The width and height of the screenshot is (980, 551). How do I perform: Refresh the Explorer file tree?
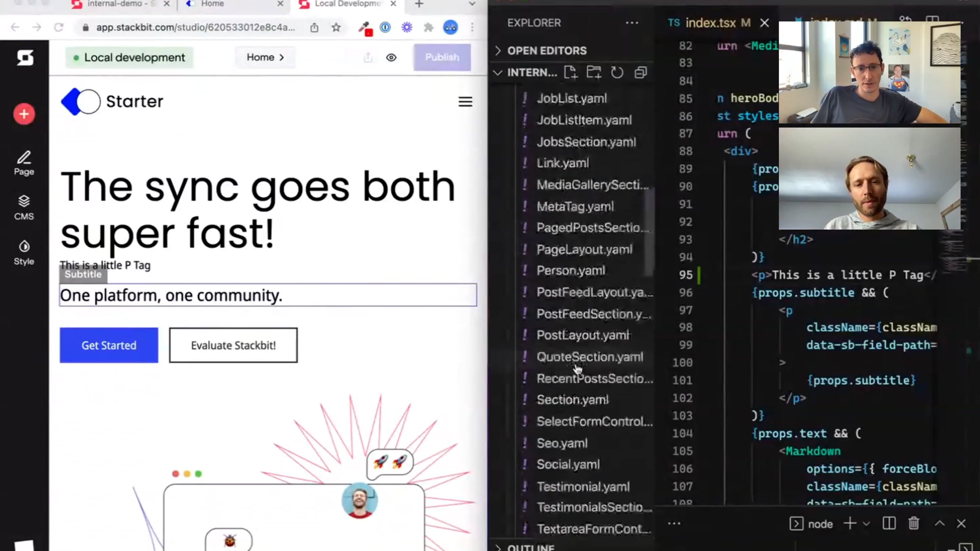617,73
